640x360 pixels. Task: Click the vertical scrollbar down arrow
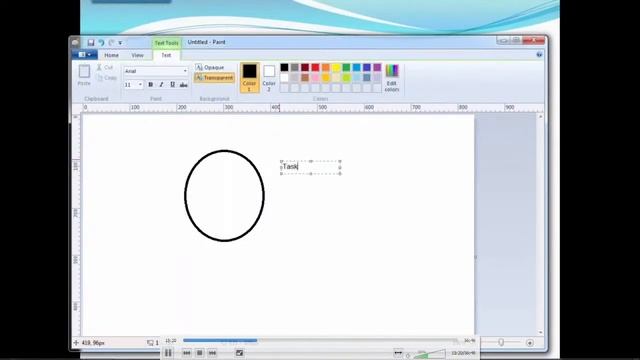(541, 333)
